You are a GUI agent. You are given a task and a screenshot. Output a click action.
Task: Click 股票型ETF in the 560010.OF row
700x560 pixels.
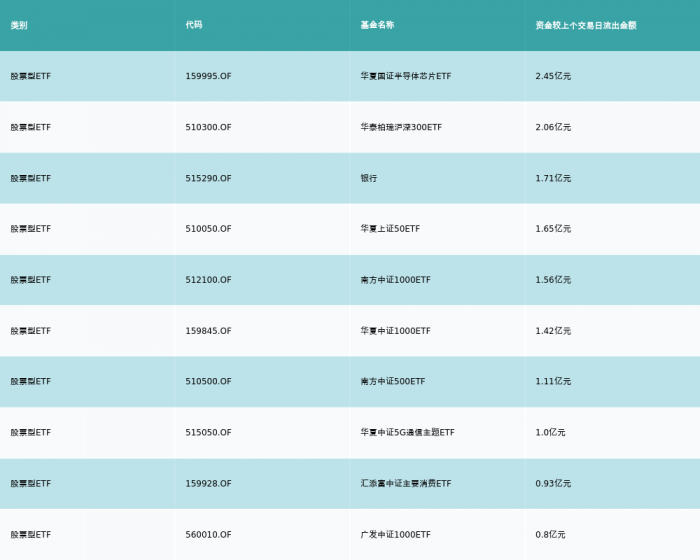[31, 535]
